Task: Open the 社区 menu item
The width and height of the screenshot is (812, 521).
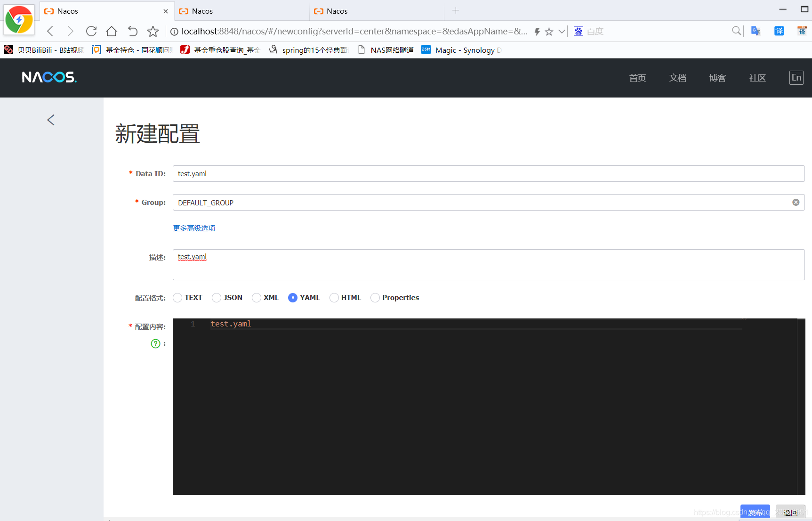Action: (x=757, y=78)
